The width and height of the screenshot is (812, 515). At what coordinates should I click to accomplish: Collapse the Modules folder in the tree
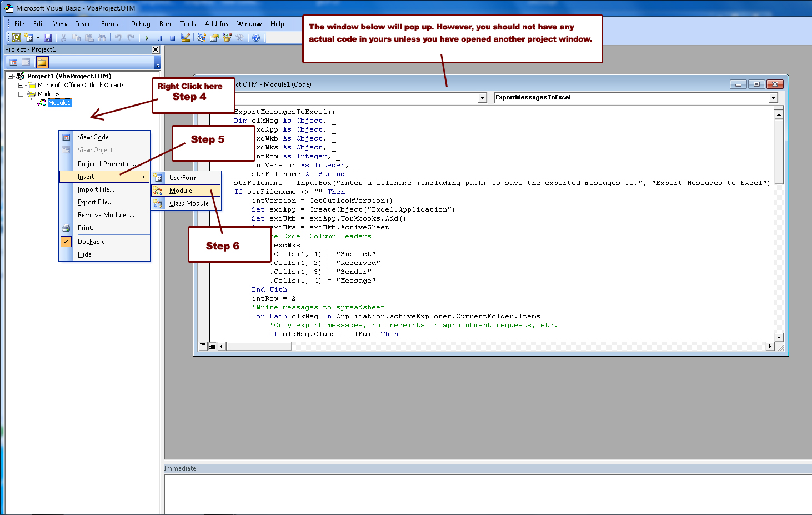[21, 94]
